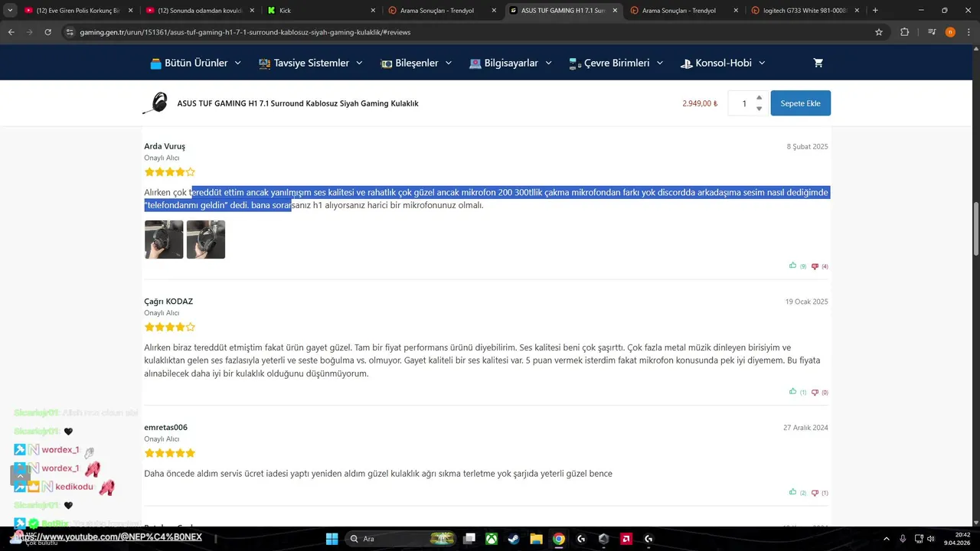Click the Windows taskbar search box
The width and height of the screenshot is (980, 551).
pyautogui.click(x=402, y=539)
